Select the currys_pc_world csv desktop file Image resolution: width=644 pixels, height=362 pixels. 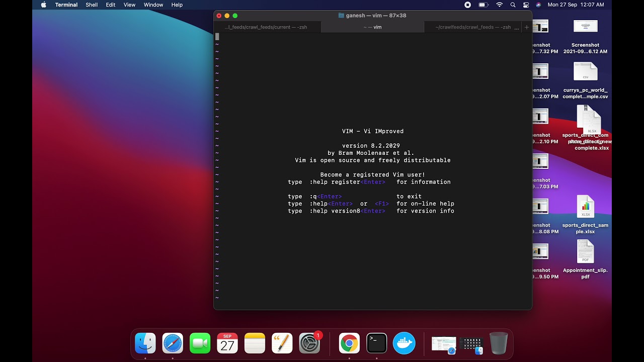(586, 80)
